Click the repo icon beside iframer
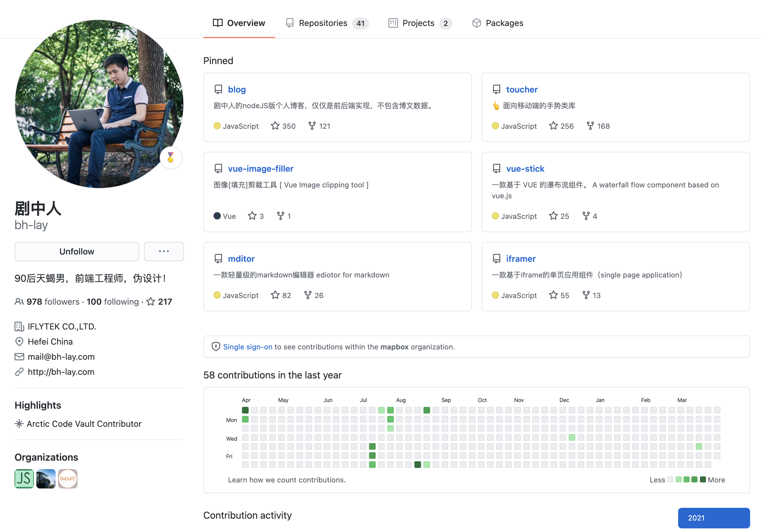Viewport: 761px width, 532px height. [496, 259]
